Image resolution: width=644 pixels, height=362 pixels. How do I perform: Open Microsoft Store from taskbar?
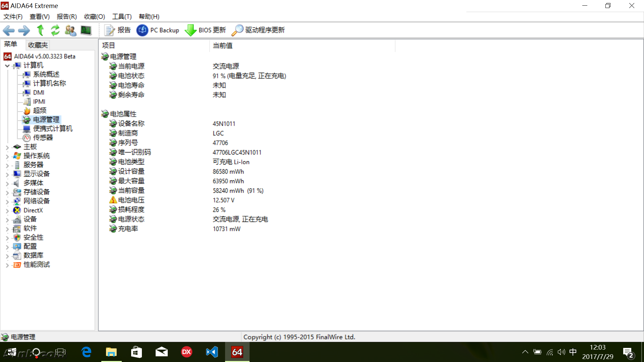(137, 352)
